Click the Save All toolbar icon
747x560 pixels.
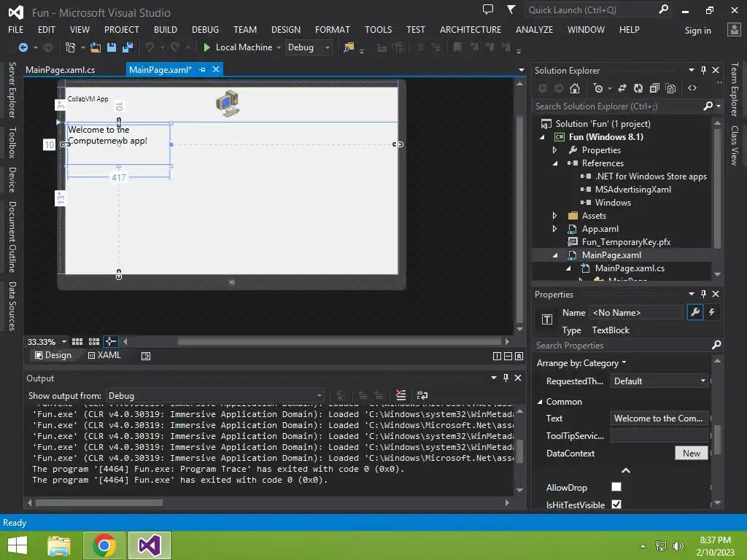click(x=127, y=47)
